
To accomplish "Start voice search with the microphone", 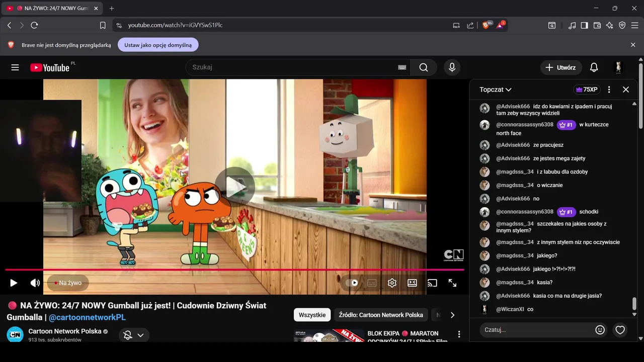I will coord(452,67).
